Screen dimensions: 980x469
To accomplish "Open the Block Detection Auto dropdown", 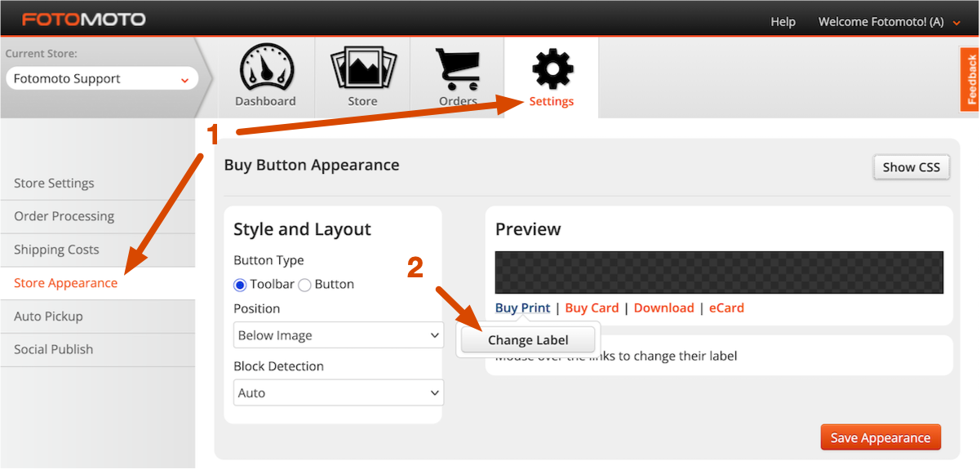I will coord(339,393).
